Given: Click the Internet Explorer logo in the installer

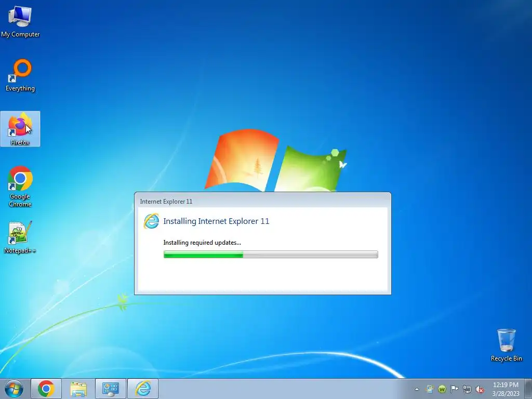Looking at the screenshot, I should pyautogui.click(x=151, y=221).
